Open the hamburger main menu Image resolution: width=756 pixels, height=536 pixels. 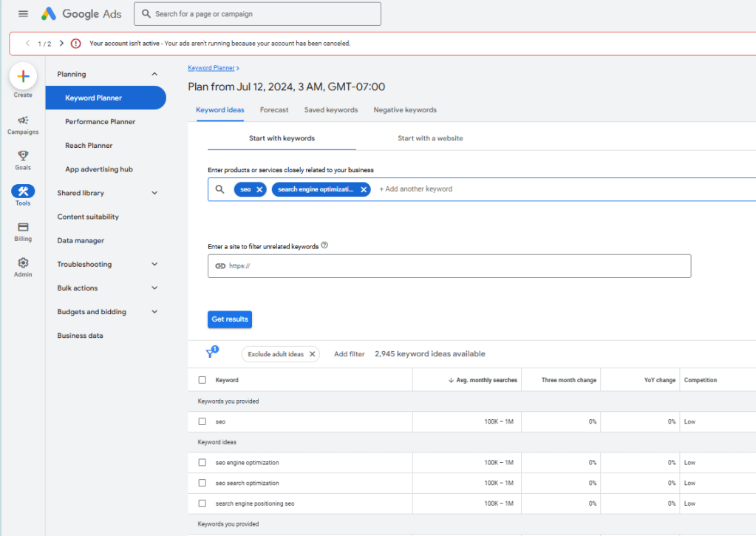point(23,14)
